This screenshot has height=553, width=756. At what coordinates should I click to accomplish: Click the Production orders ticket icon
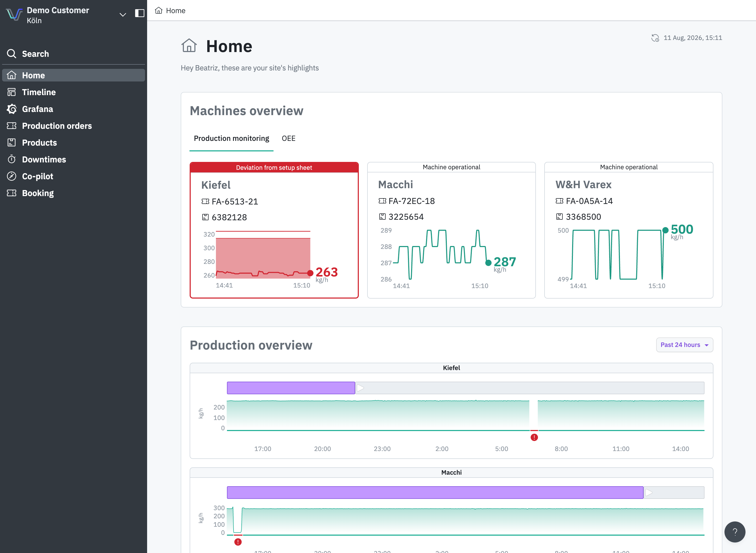click(x=12, y=126)
